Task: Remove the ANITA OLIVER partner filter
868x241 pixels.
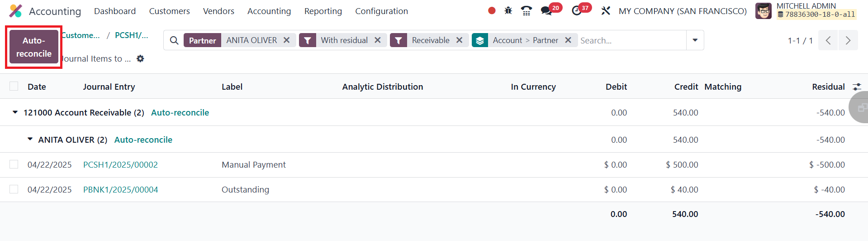Action: 286,40
